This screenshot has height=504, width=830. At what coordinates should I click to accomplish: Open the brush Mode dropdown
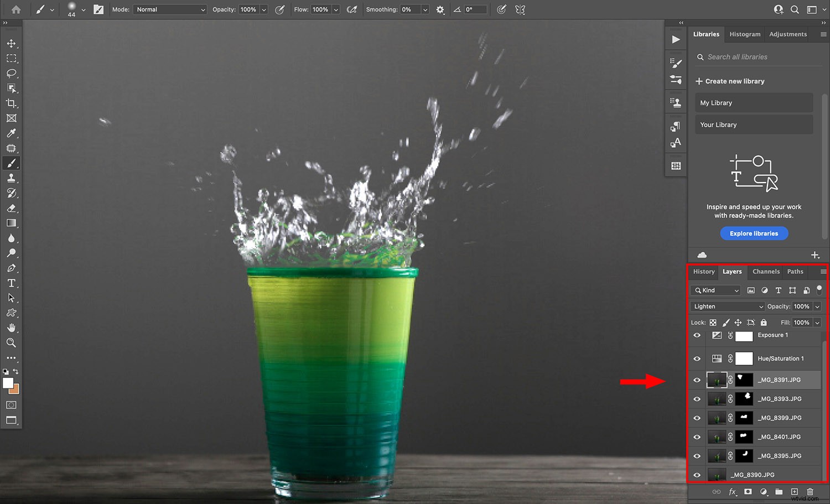[x=170, y=9]
